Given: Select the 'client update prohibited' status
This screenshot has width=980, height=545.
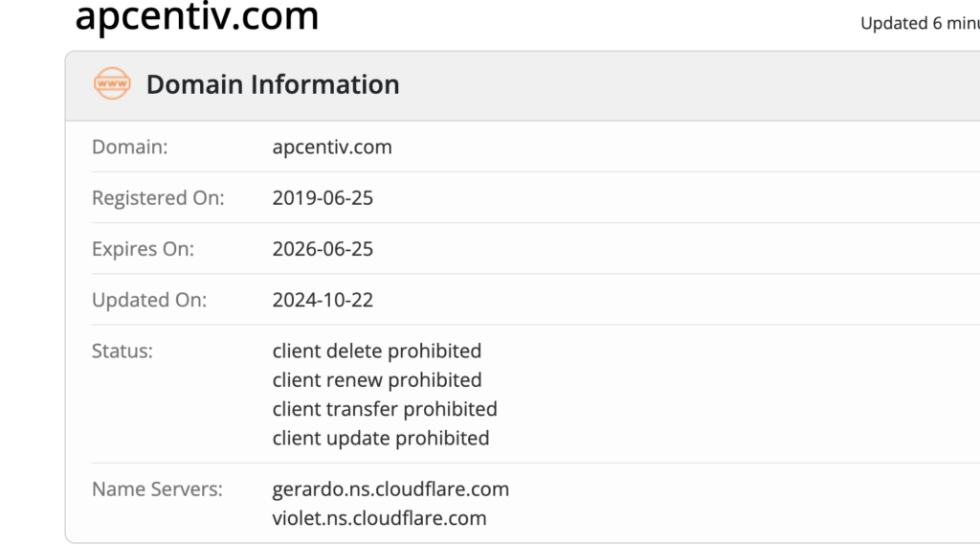Looking at the screenshot, I should click(x=380, y=438).
